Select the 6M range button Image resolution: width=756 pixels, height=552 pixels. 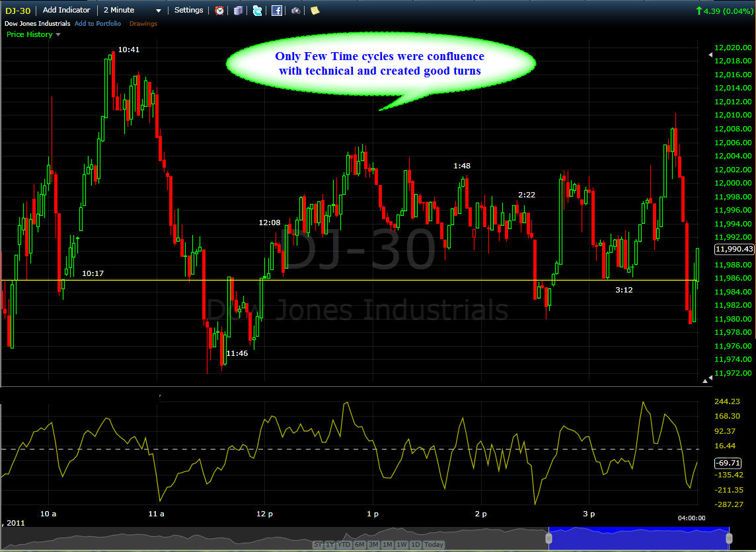(359, 544)
